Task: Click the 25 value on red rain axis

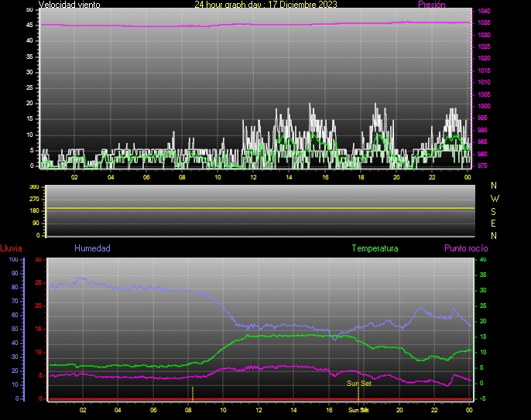Action: 39,282
